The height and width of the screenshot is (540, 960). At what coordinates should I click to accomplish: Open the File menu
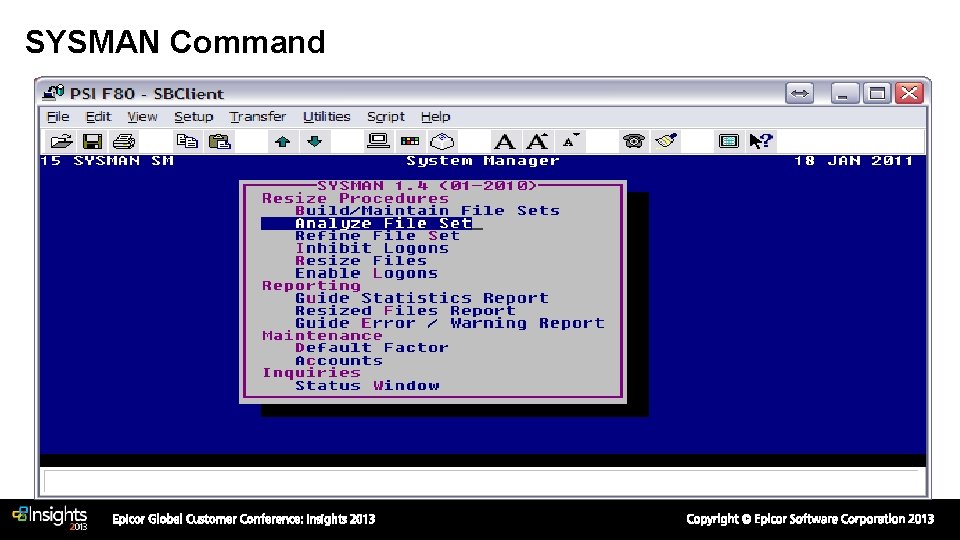(58, 116)
